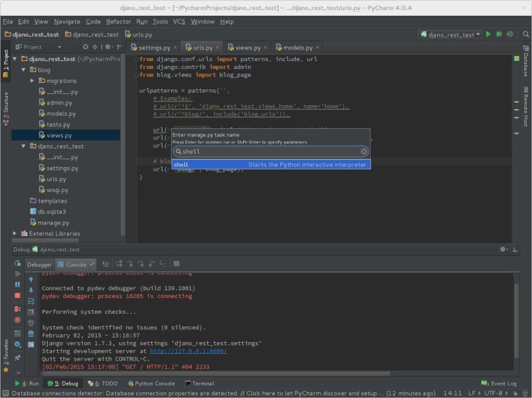Viewport: 532px width, 398px height.
Task: Open the Terminal tool window
Action: 199,384
